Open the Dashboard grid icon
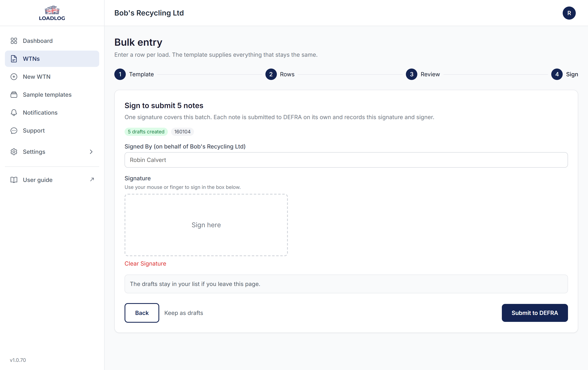This screenshot has width=588, height=370. (x=14, y=41)
